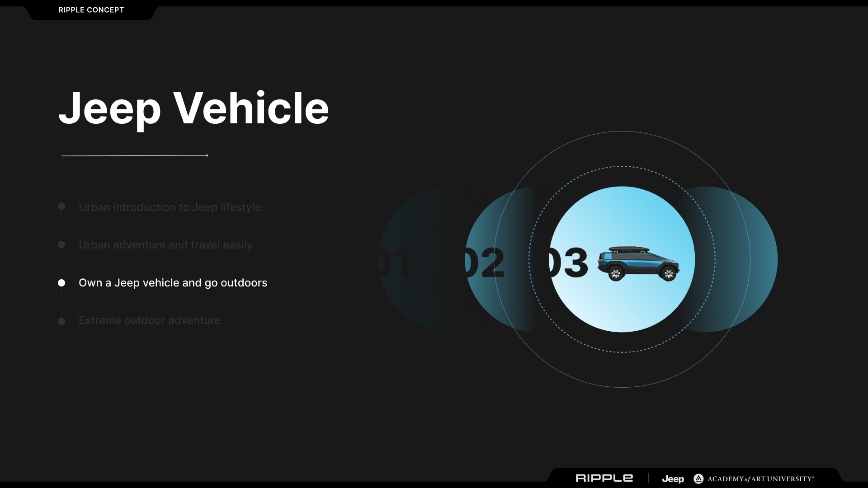Click Urban introduction to Jeep lifestyle text
Screen dimensions: 868x488
point(170,207)
